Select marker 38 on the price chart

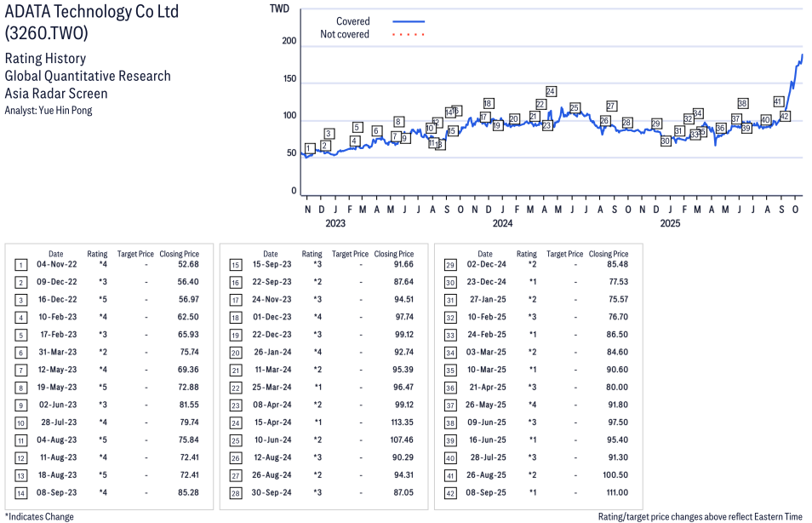click(x=742, y=103)
